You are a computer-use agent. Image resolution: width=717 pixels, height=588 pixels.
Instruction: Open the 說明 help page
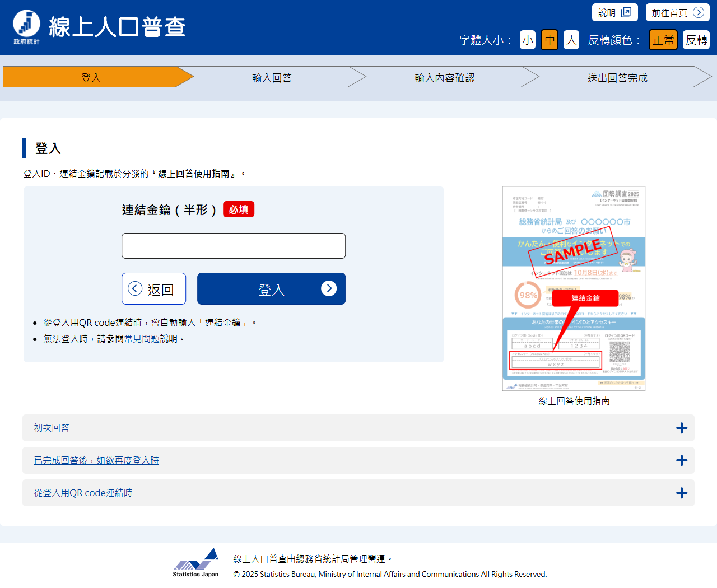pyautogui.click(x=614, y=12)
